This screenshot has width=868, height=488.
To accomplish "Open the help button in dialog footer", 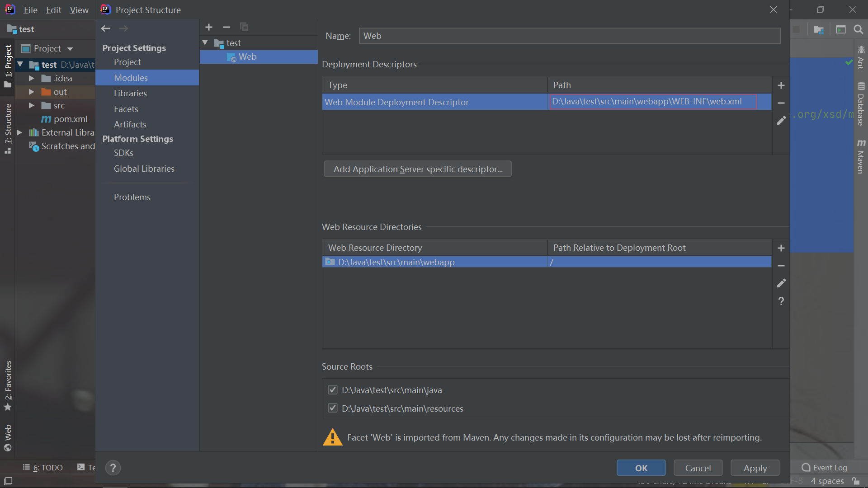I will (x=113, y=468).
